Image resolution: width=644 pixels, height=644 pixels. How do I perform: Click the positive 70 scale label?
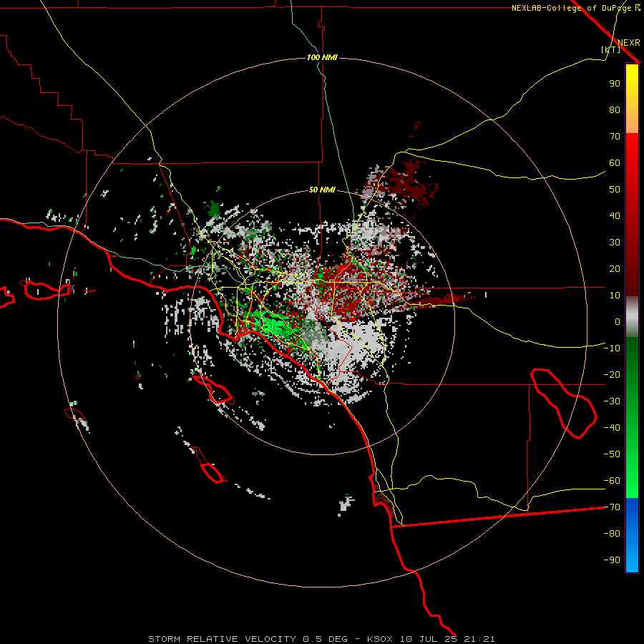(x=615, y=137)
